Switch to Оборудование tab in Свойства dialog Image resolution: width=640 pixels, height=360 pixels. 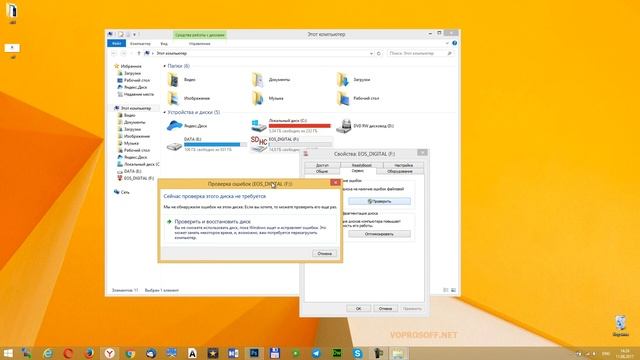coord(400,171)
